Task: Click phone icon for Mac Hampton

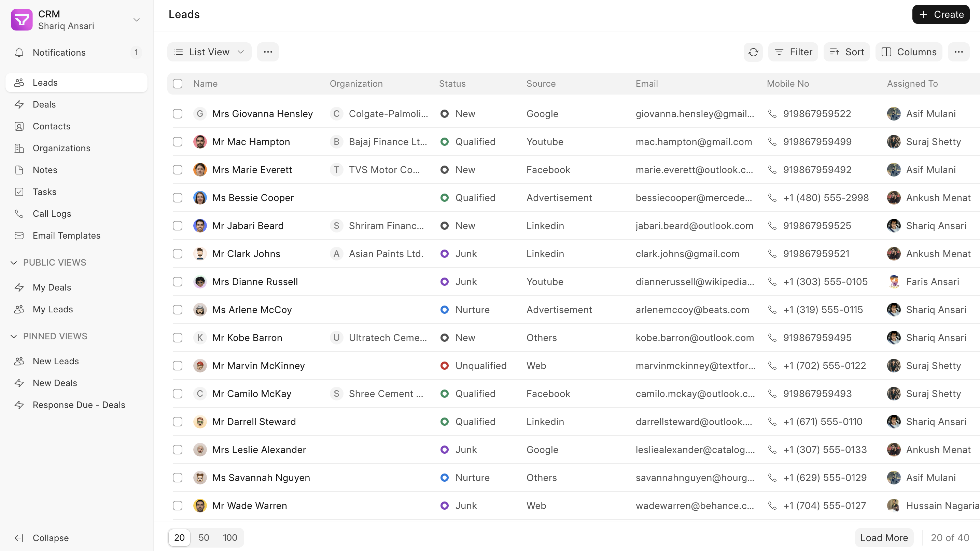Action: (x=772, y=142)
